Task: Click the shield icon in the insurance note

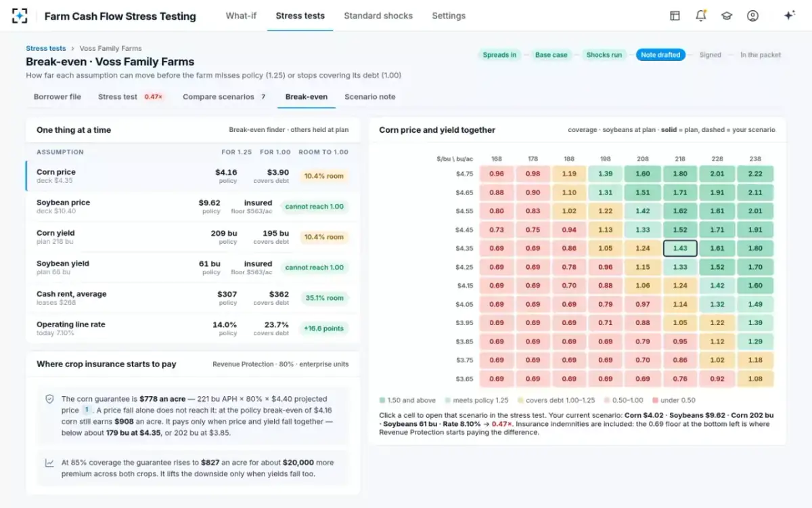Action: pyautogui.click(x=49, y=399)
